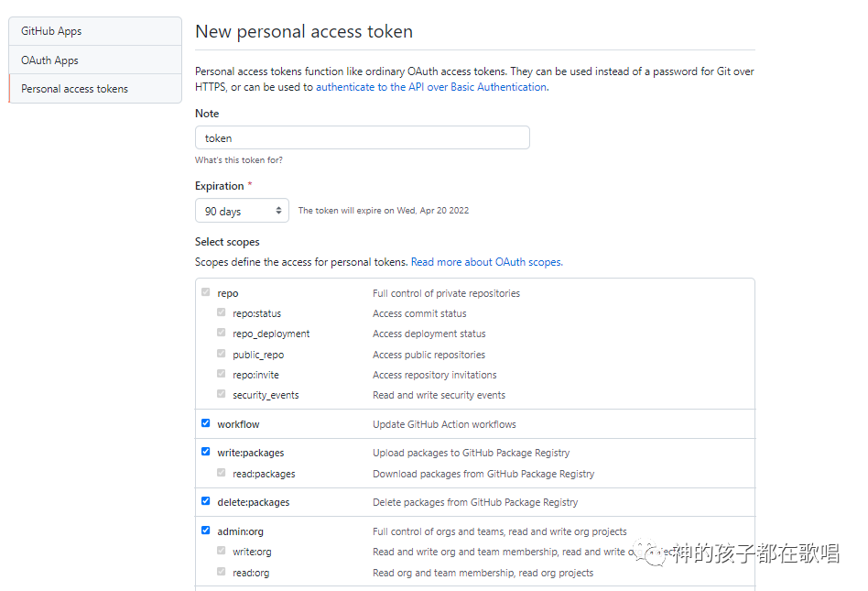The height and width of the screenshot is (591, 868).
Task: Click the 'Expiration' field label
Action: coord(219,186)
